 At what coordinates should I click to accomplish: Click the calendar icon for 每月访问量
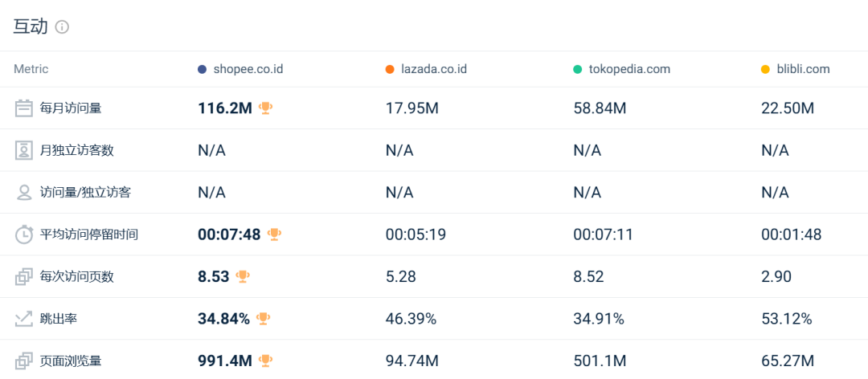24,108
